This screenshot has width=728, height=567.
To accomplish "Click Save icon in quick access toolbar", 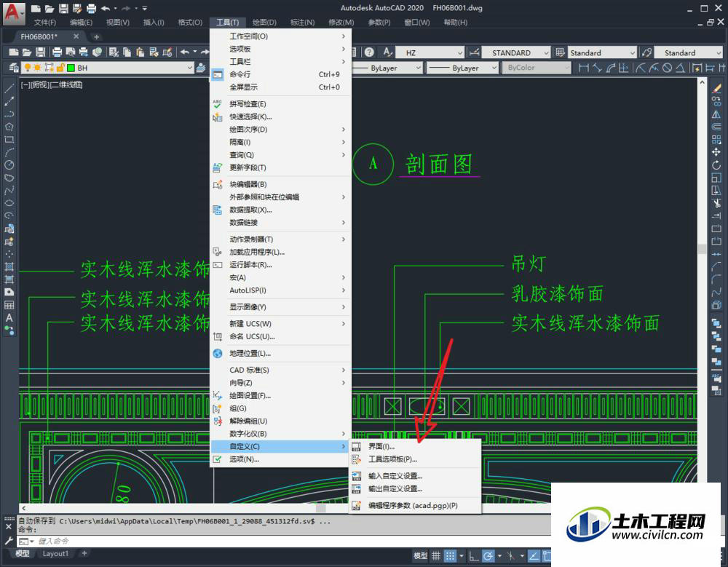I will tap(63, 8).
